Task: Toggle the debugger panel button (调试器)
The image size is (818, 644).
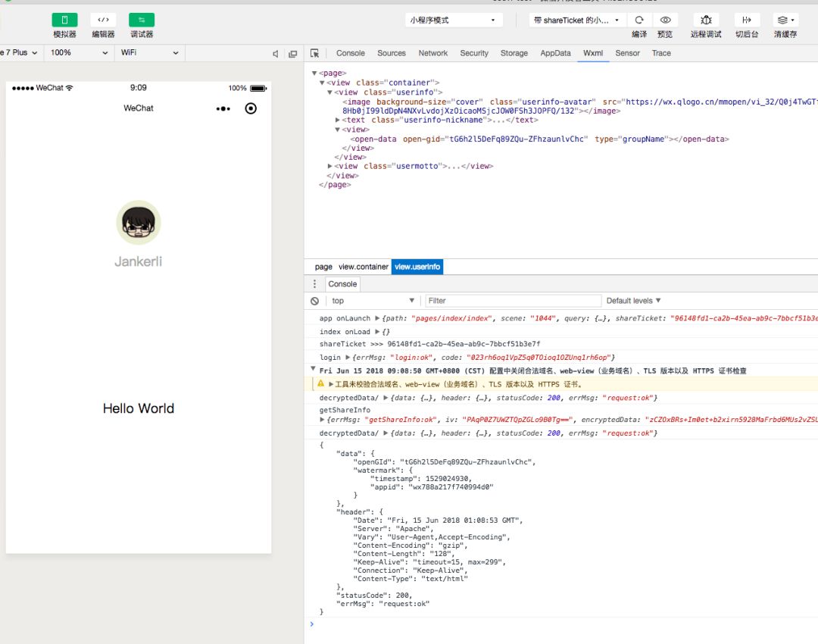Action: click(x=142, y=20)
